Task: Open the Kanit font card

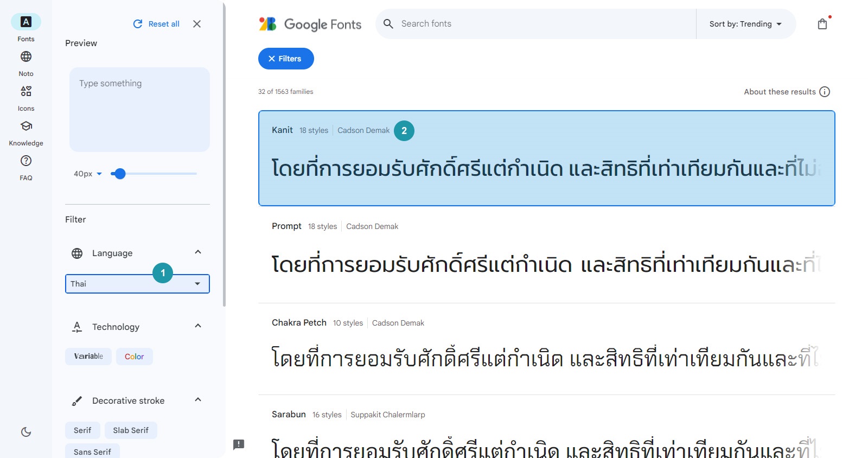Action: 547,158
